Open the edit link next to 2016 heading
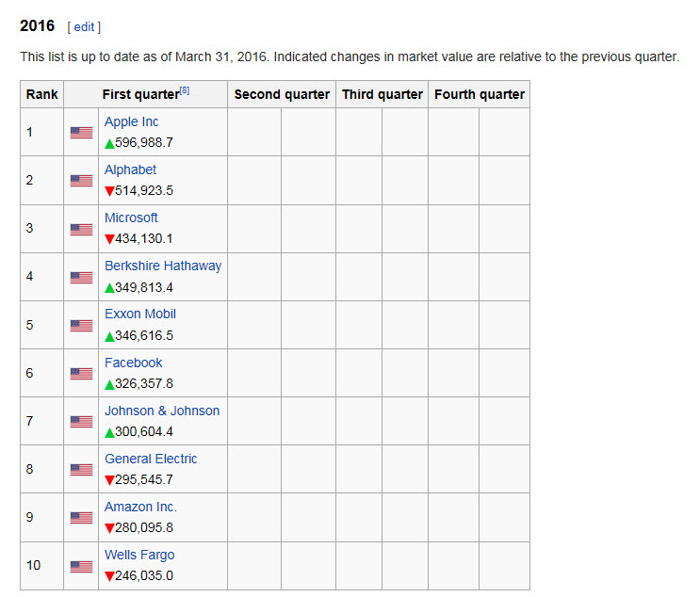Image resolution: width=700 pixels, height=597 pixels. pyautogui.click(x=84, y=27)
